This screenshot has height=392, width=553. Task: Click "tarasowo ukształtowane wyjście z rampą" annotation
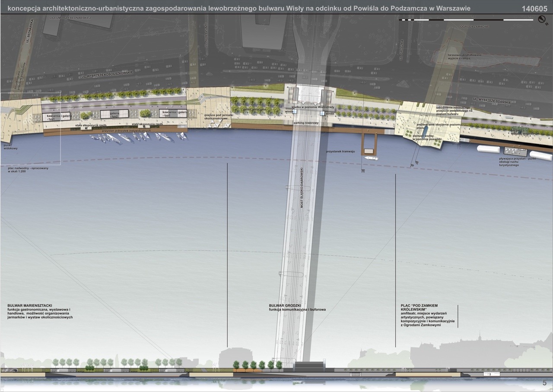[x=464, y=57]
